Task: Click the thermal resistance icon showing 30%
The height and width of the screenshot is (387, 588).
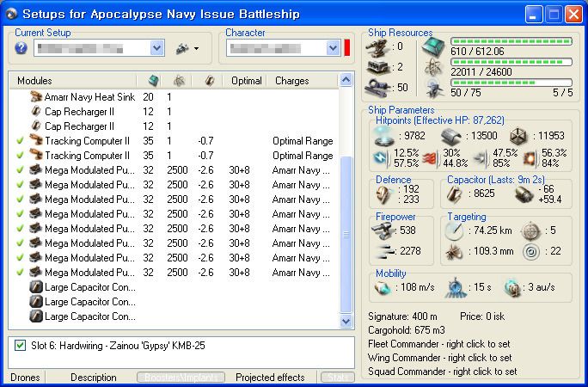Action: click(432, 158)
